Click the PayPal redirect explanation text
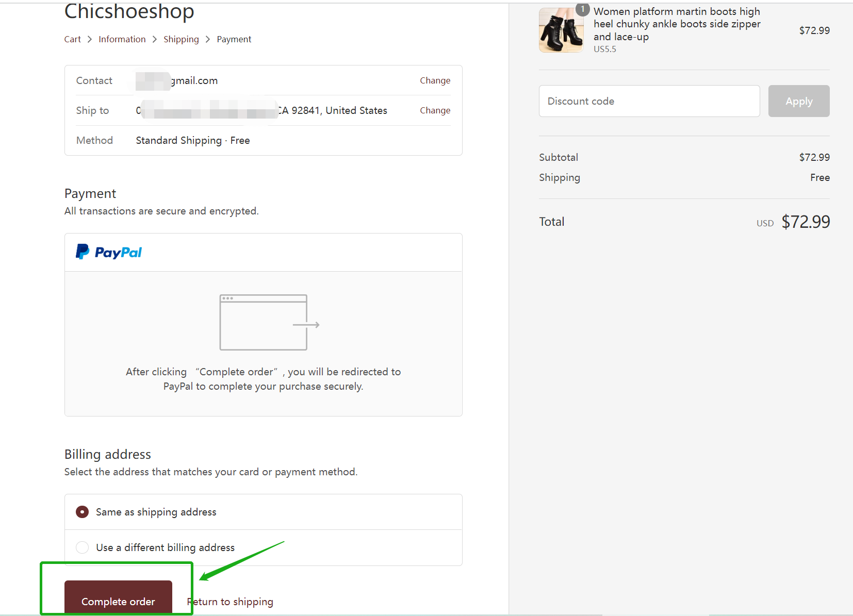 [x=264, y=379]
